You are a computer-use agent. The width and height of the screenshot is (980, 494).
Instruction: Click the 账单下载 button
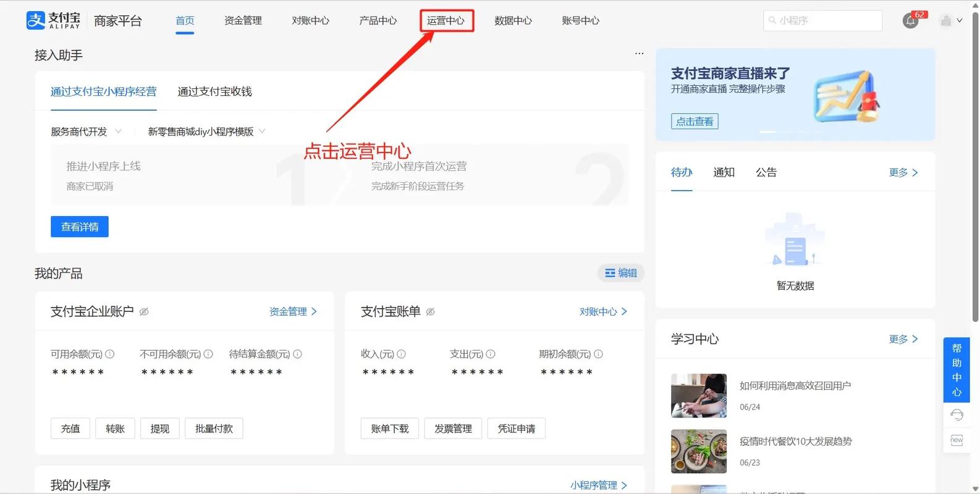point(390,429)
